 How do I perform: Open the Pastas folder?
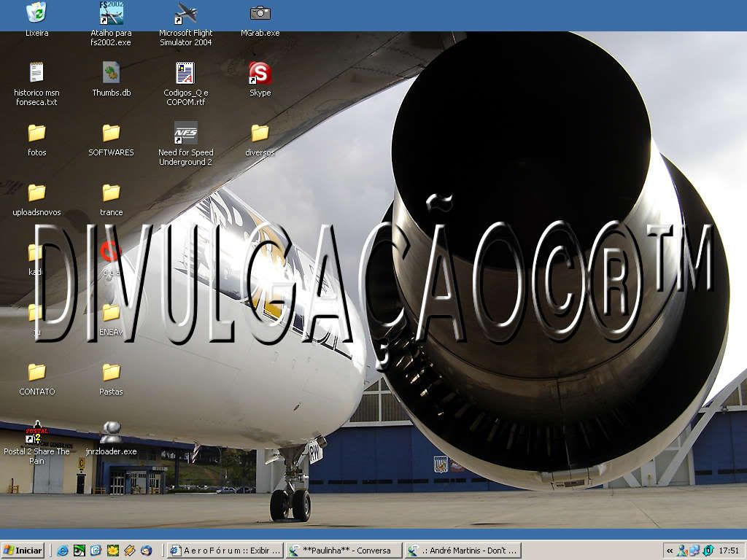click(111, 373)
